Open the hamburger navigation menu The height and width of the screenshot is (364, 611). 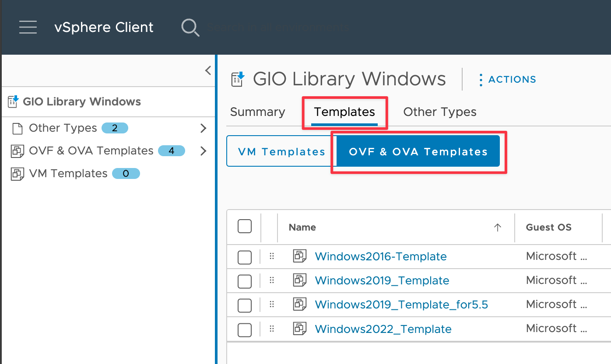coord(28,27)
